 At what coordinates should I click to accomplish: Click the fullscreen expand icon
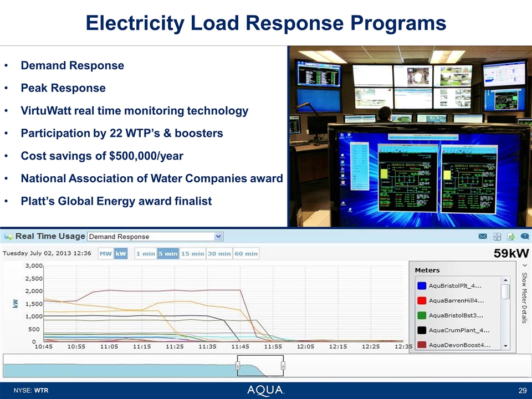pos(497,237)
